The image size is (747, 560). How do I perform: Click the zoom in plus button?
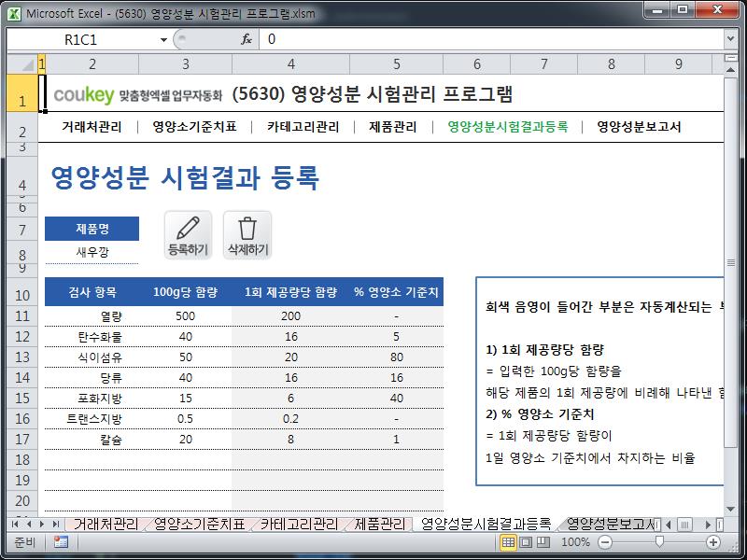pos(713,542)
